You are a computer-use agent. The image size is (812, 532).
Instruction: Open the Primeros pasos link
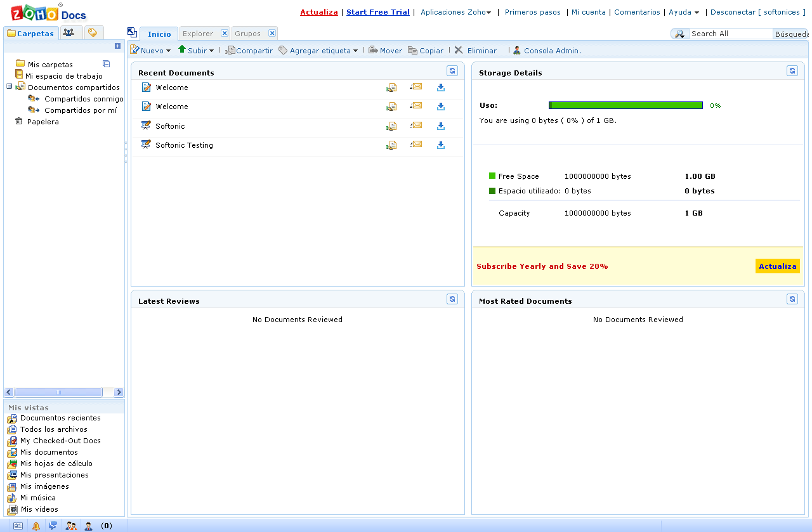[x=533, y=12]
